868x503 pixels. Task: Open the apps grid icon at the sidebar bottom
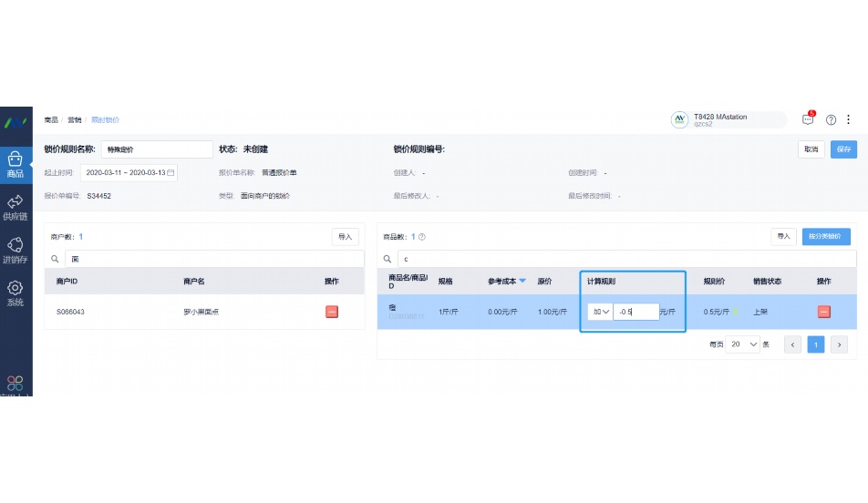(15, 384)
